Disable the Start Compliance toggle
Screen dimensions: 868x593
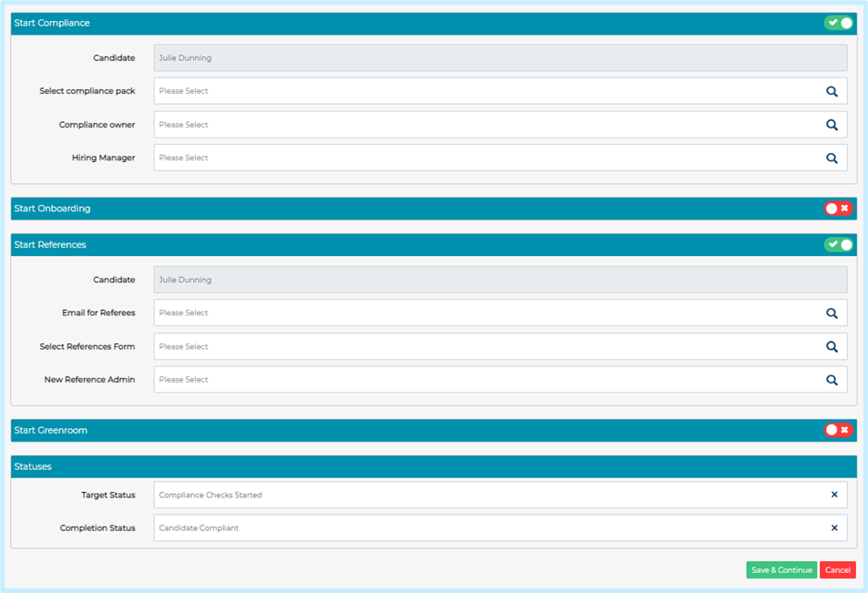coord(838,22)
